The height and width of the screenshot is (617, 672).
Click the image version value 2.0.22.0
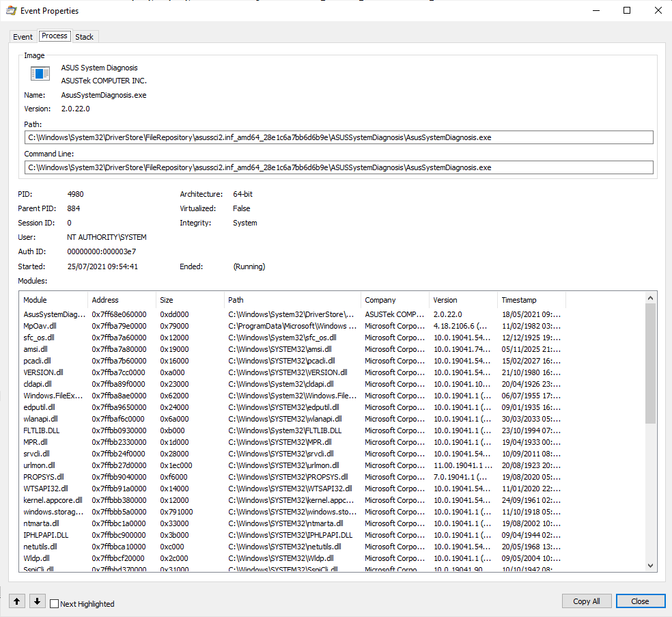pyautogui.click(x=75, y=109)
